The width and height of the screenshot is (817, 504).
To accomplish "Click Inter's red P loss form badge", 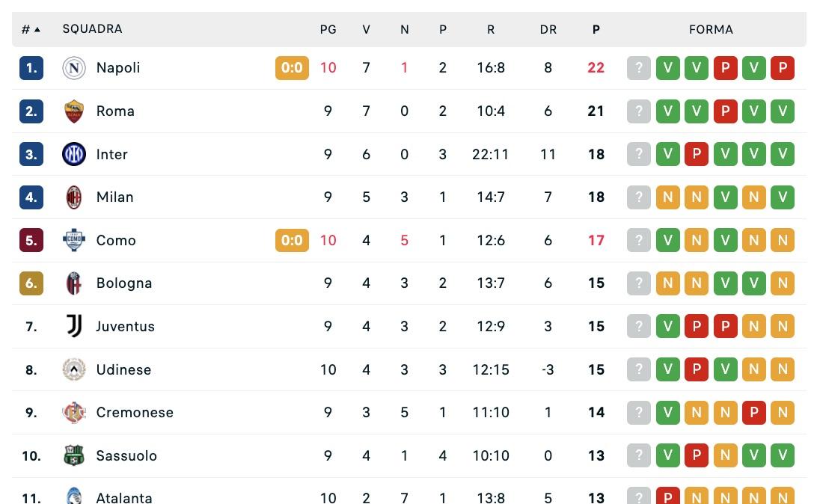I will click(697, 154).
